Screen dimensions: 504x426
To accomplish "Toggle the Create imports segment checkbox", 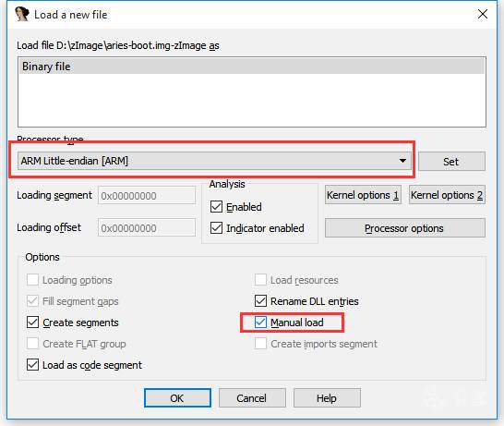I will click(x=260, y=344).
